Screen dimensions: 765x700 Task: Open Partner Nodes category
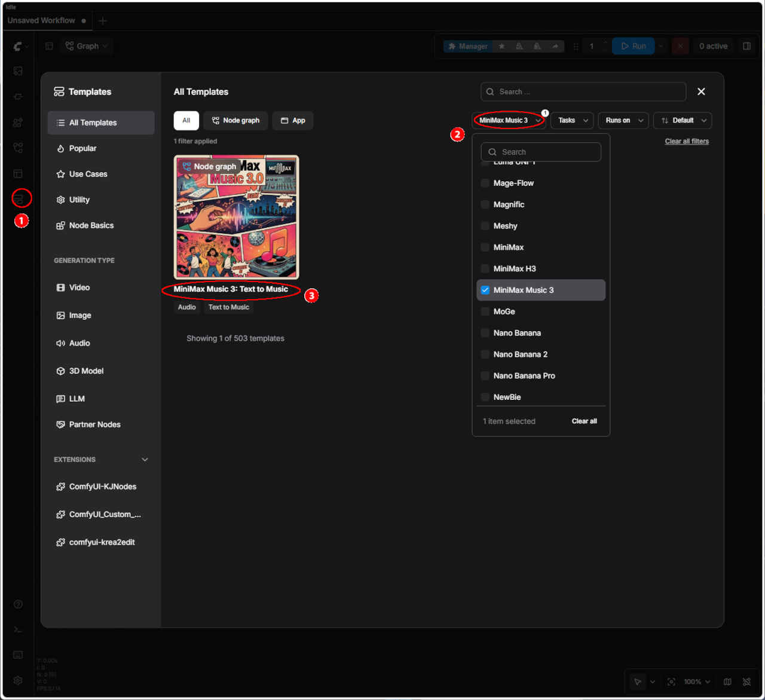[101, 424]
